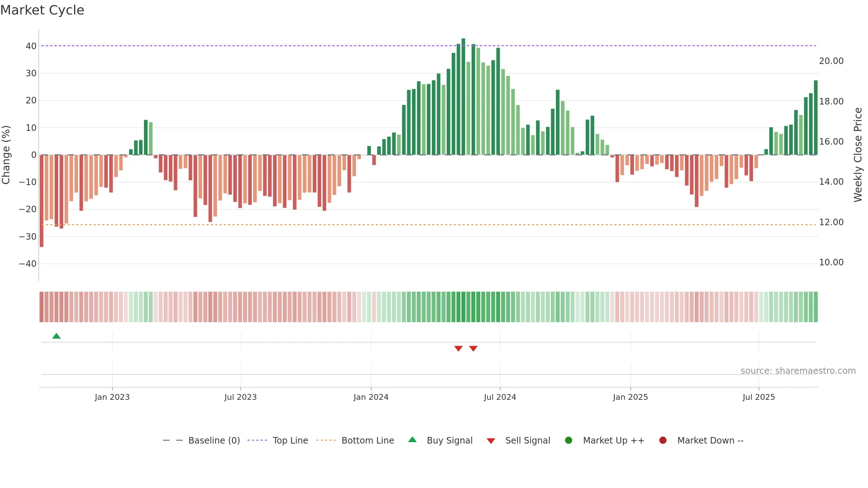The image size is (868, 488).
Task: Click the purple dotted Top Line
Action: 429,46
